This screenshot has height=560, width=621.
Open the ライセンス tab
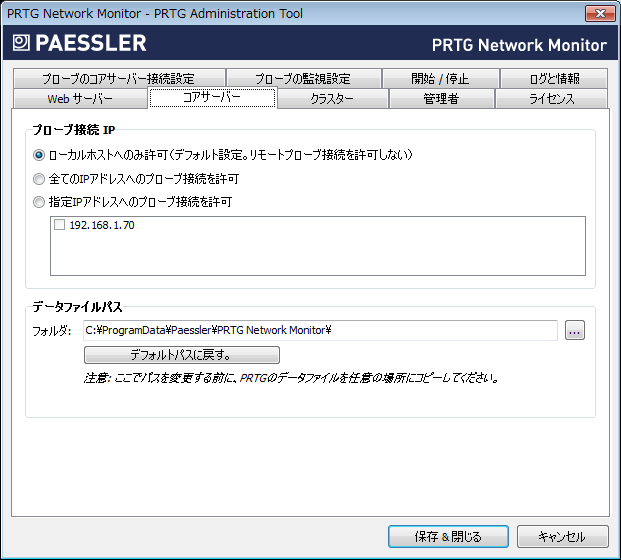551,98
